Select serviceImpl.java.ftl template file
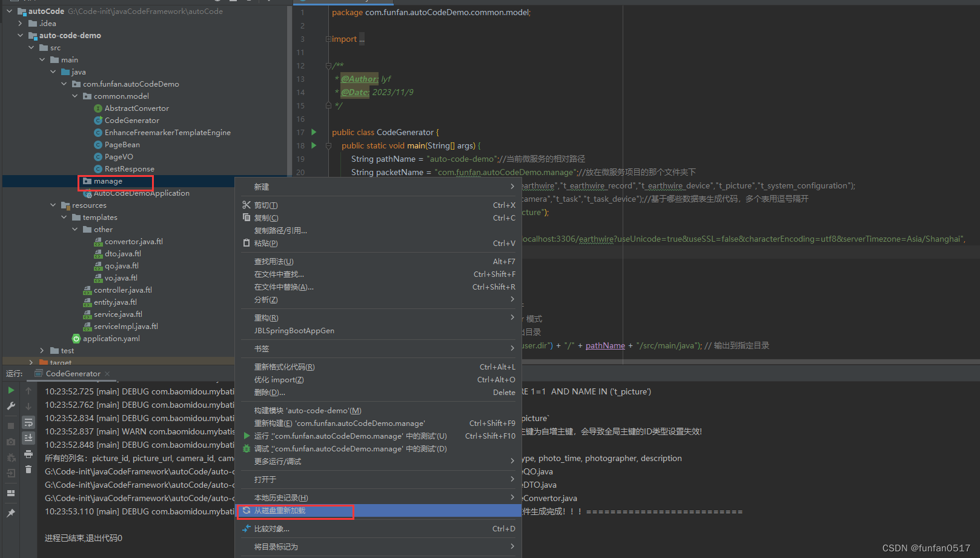This screenshot has height=558, width=980. coord(125,327)
